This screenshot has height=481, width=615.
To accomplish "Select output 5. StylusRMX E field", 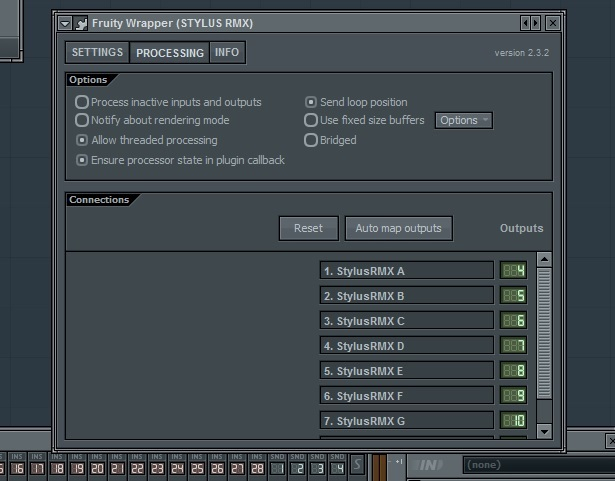I will coord(407,370).
